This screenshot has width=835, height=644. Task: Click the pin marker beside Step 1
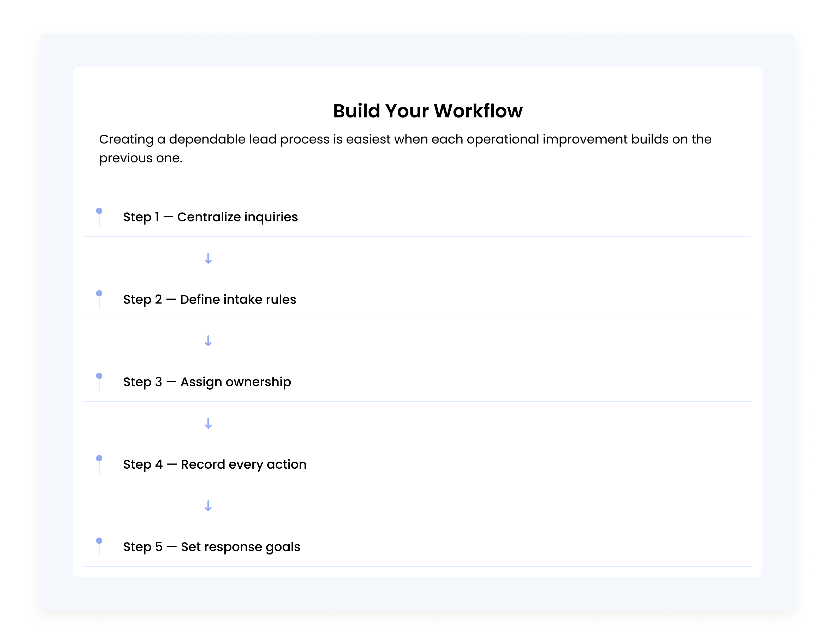click(99, 217)
